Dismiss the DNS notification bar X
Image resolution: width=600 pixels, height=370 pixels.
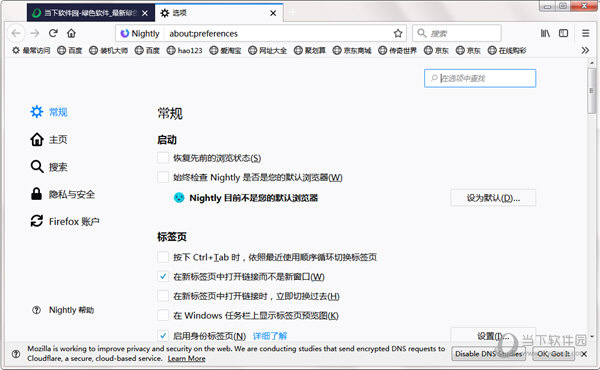[x=584, y=354]
